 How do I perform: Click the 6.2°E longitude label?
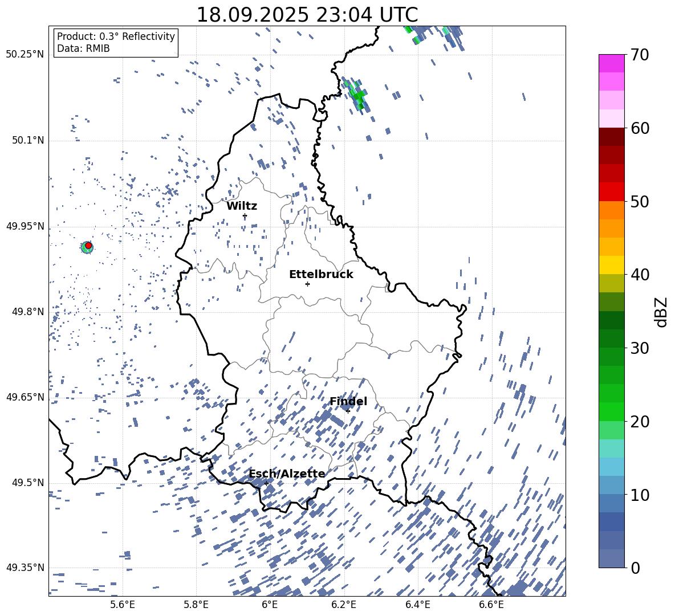[x=344, y=605]
